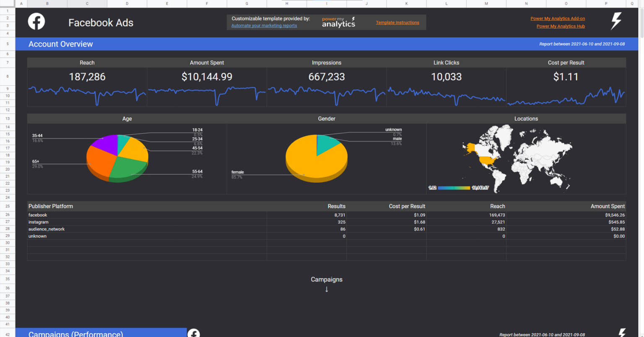Screen dimensions: 644x337
Task: Click the lightning bolt icon at bottom right
Action: (x=616, y=332)
